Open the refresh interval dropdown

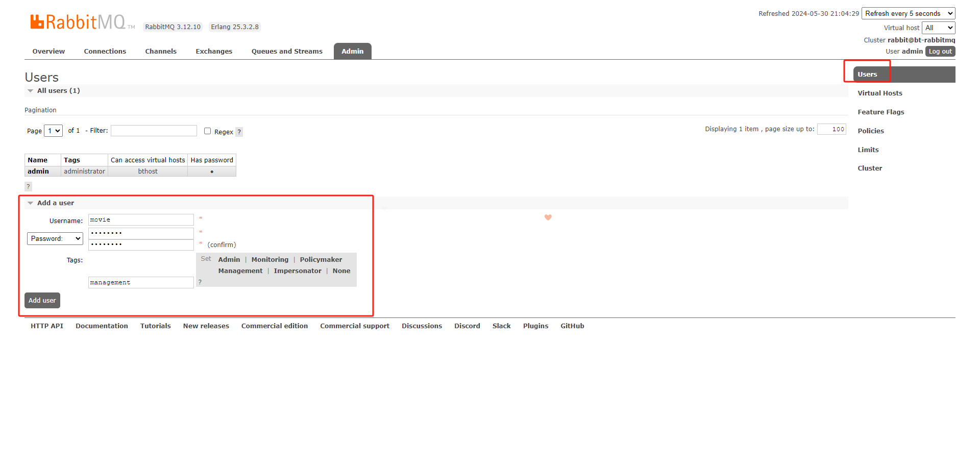point(908,14)
